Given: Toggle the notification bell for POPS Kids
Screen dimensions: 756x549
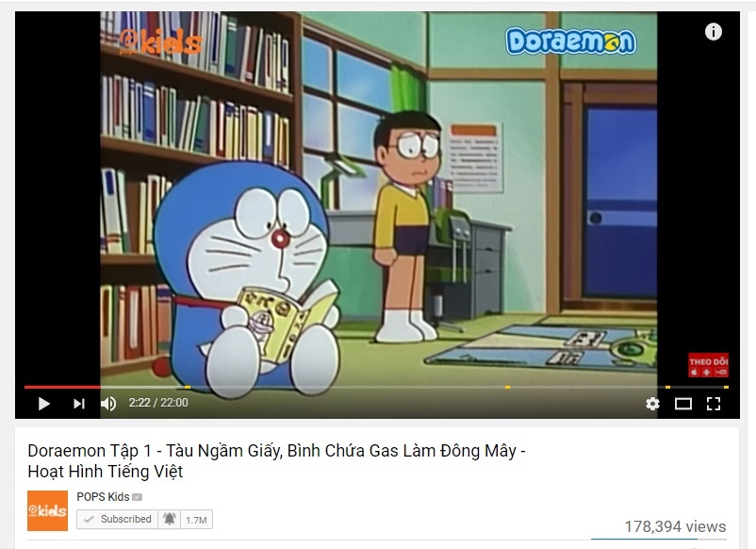Looking at the screenshot, I should click(x=170, y=519).
